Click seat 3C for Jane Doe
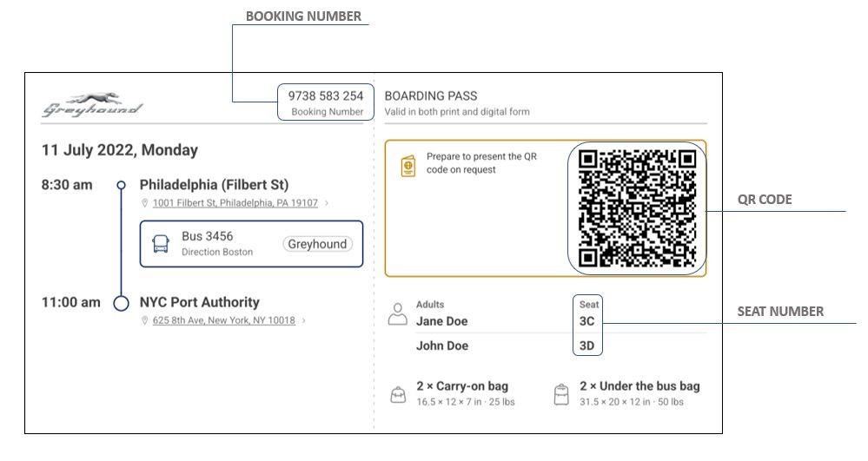Image resolution: width=868 pixels, height=461 pixels. click(x=587, y=321)
